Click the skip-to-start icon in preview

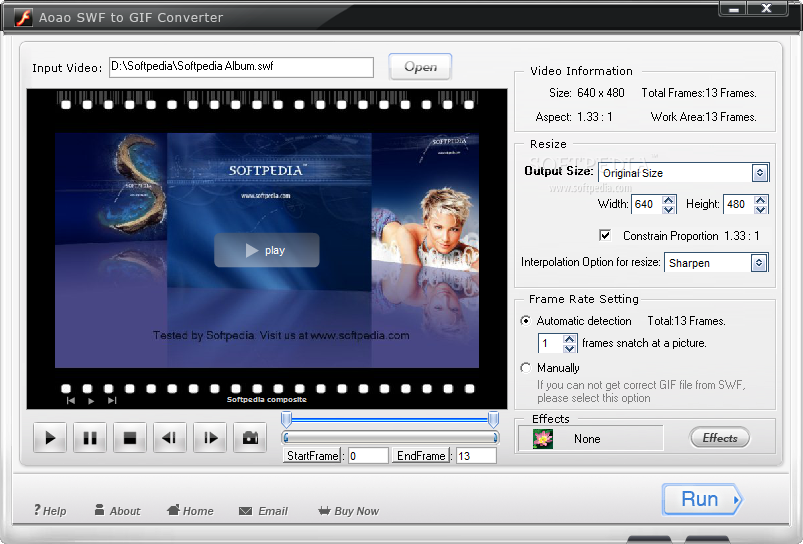tap(71, 401)
